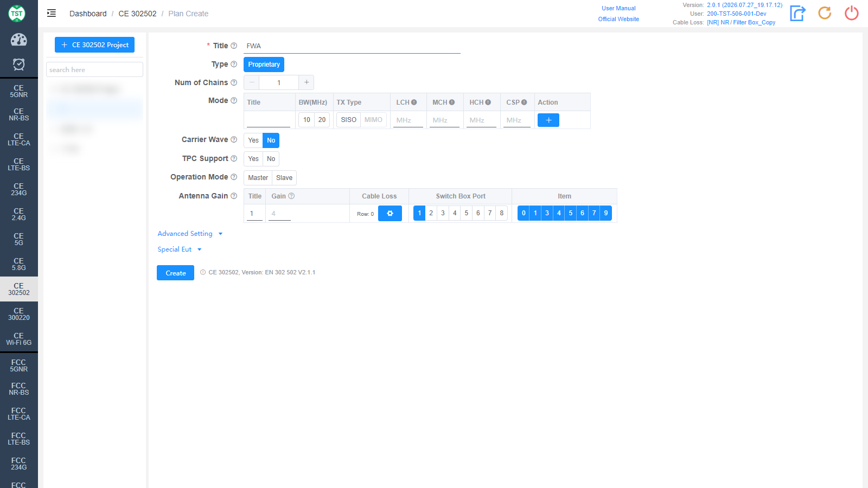The image size is (868, 488).
Task: Select Slave operation mode
Action: [284, 178]
